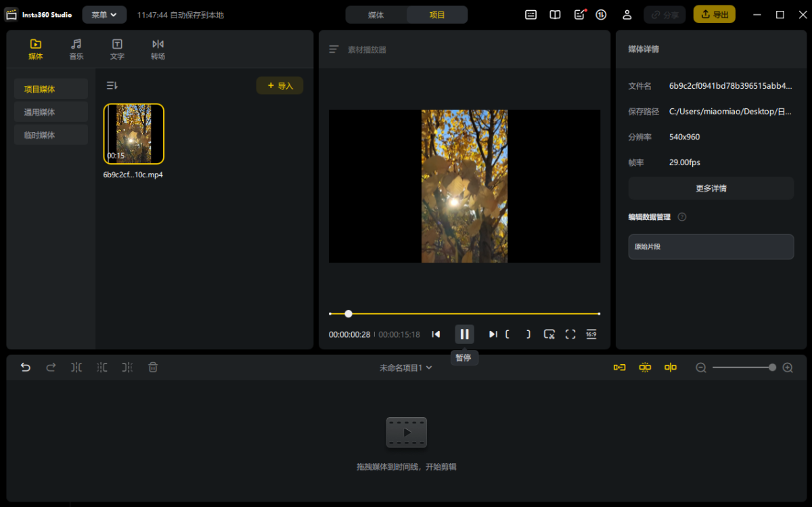The width and height of the screenshot is (812, 507).
Task: Delete selected clip with trash icon
Action: 153,368
